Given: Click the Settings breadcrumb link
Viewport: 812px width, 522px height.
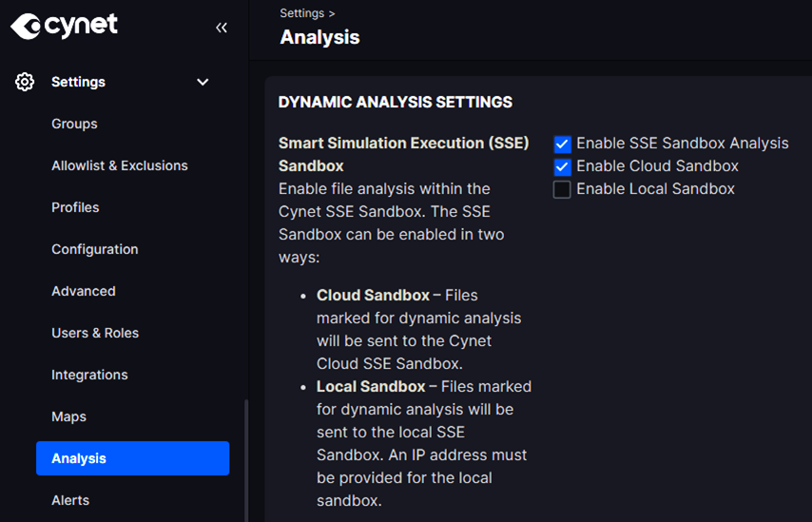Looking at the screenshot, I should (301, 13).
